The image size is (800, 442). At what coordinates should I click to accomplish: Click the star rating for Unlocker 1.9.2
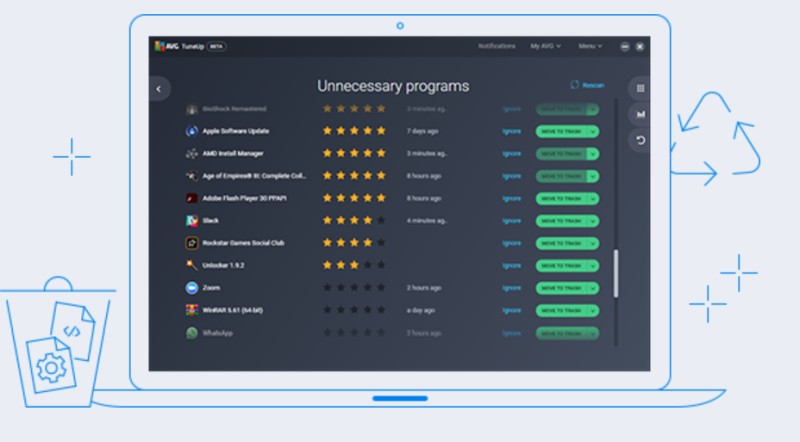click(354, 265)
